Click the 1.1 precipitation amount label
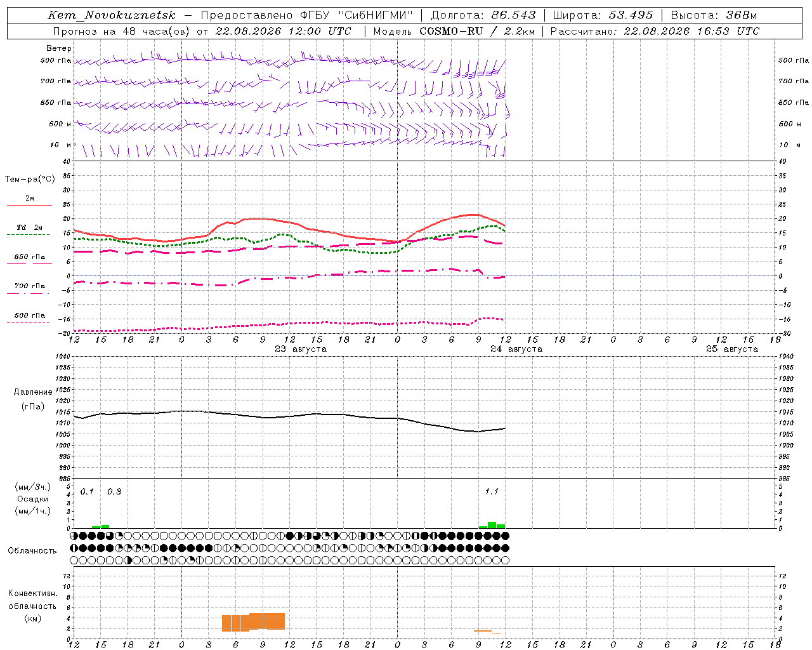 click(492, 491)
